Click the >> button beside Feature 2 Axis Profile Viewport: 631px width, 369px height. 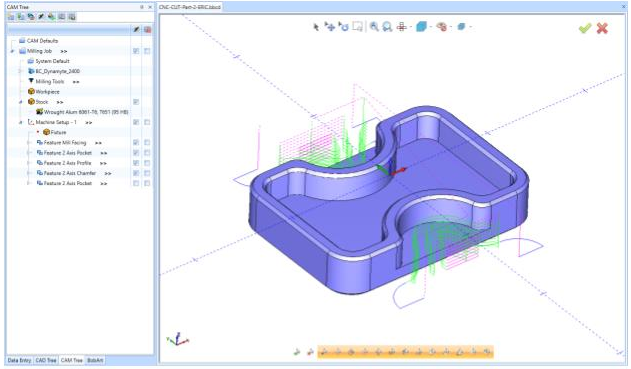click(103, 163)
